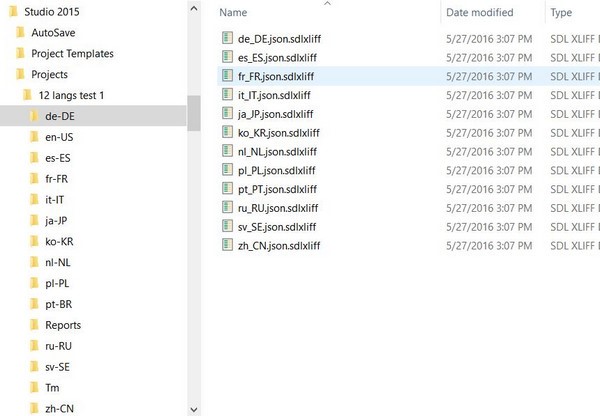Click the fr_FR.json.sdlxliff file icon

[227, 75]
